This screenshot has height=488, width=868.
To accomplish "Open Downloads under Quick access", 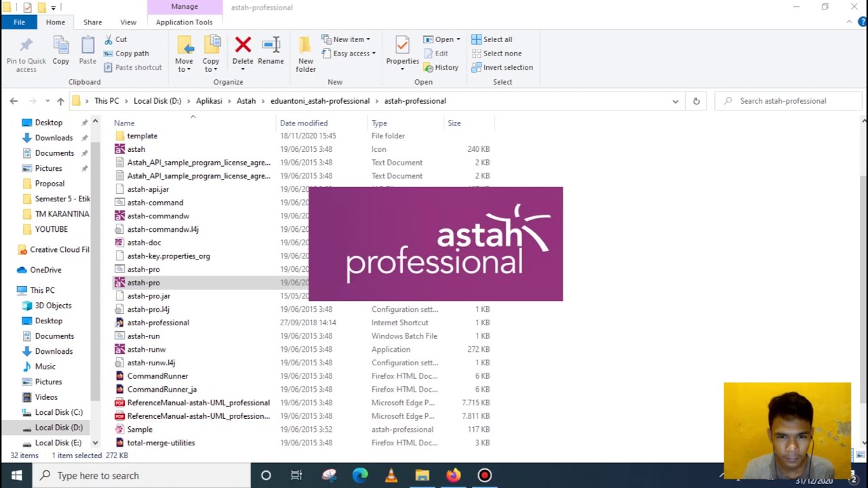I will click(x=54, y=138).
